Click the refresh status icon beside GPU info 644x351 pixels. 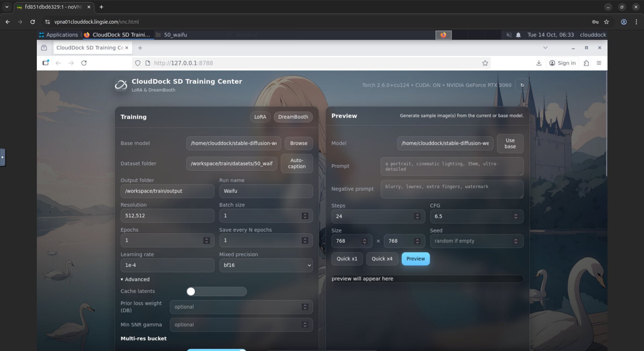tap(522, 85)
